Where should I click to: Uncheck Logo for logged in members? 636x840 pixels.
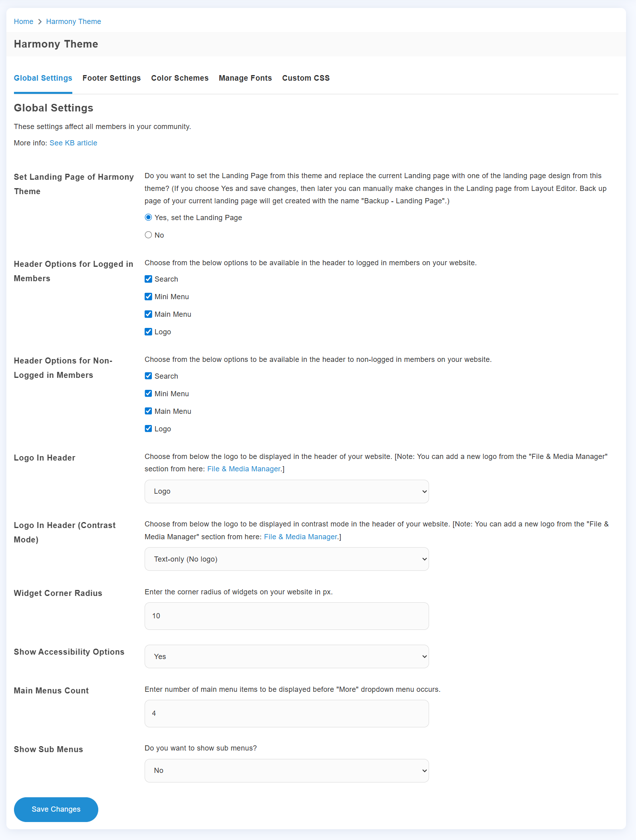(x=148, y=332)
